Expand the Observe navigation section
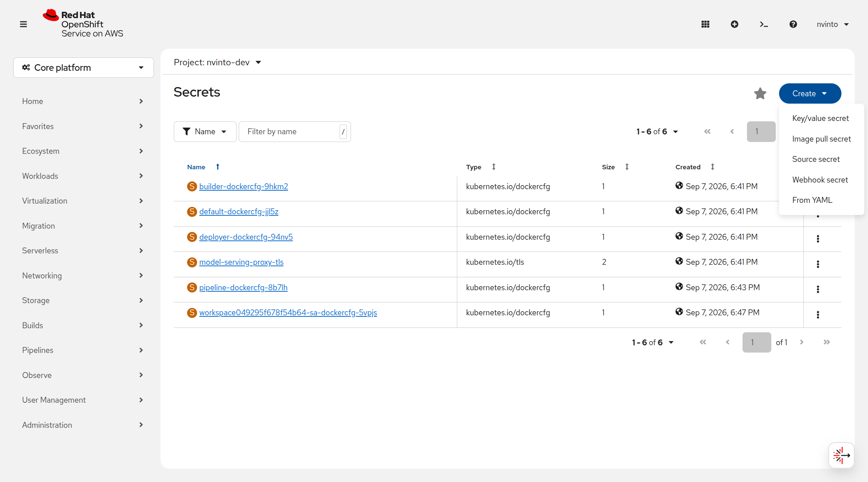Screen dimensions: 868x482 (x=83, y=375)
